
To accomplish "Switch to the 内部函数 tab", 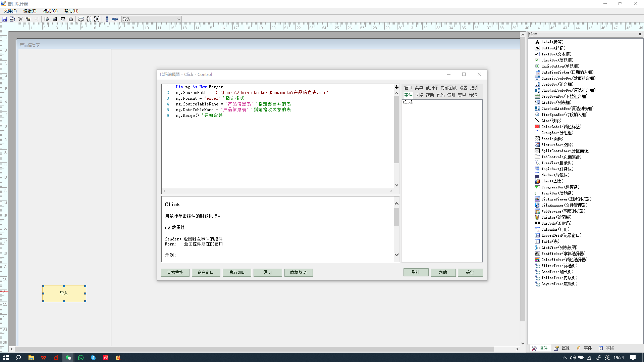I will pos(448,88).
